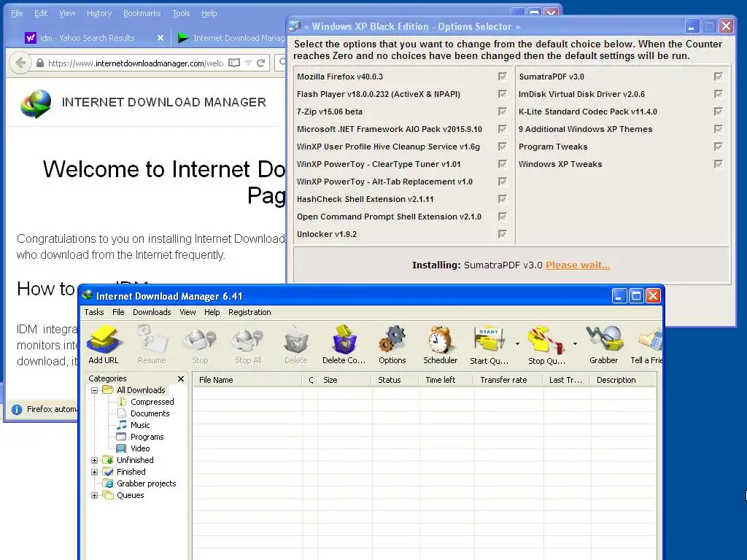Click the padlock site identity icon
747x560 pixels.
click(40, 63)
